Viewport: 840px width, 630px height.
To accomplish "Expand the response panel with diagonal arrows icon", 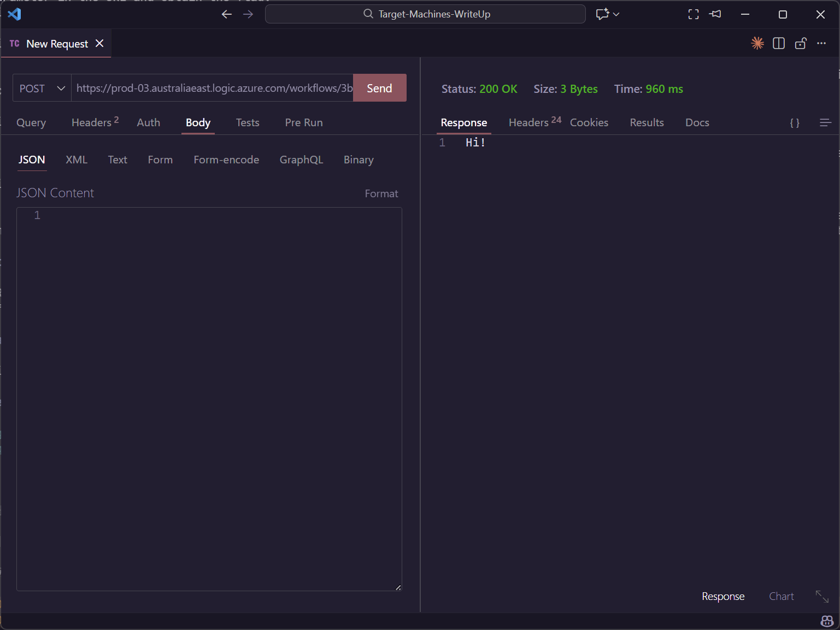I will pos(822,597).
